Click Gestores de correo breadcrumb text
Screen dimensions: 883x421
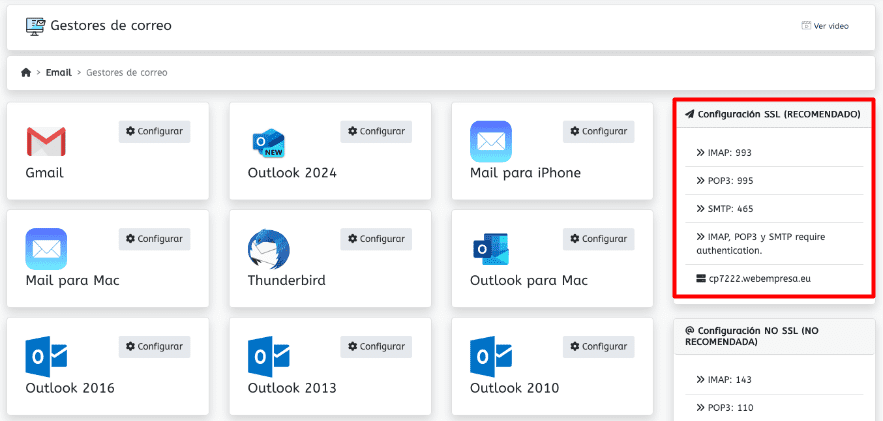127,73
